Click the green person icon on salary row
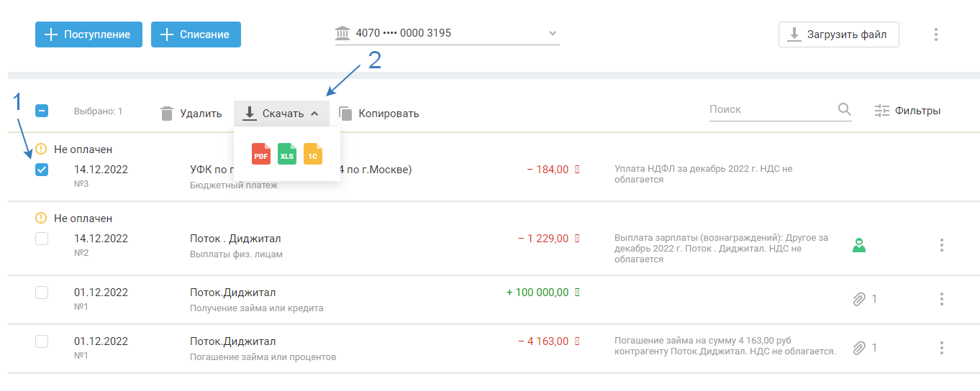Image resolution: width=980 pixels, height=391 pixels. pos(858,245)
